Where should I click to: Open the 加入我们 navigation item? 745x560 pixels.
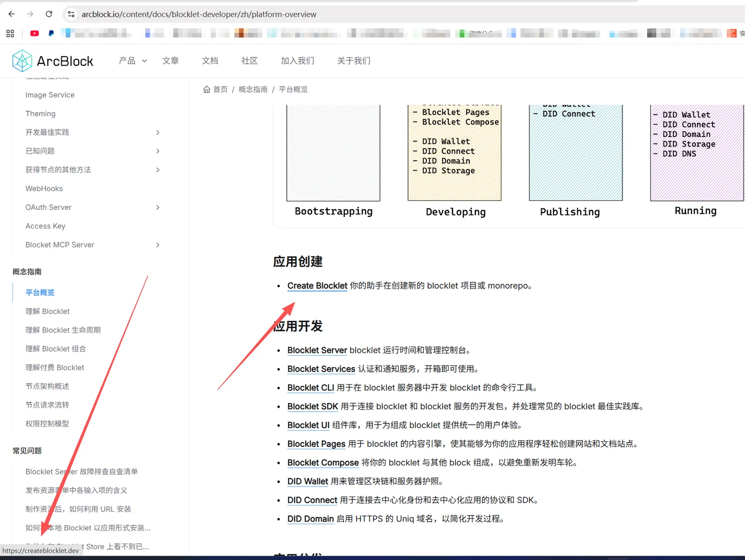(x=298, y=61)
